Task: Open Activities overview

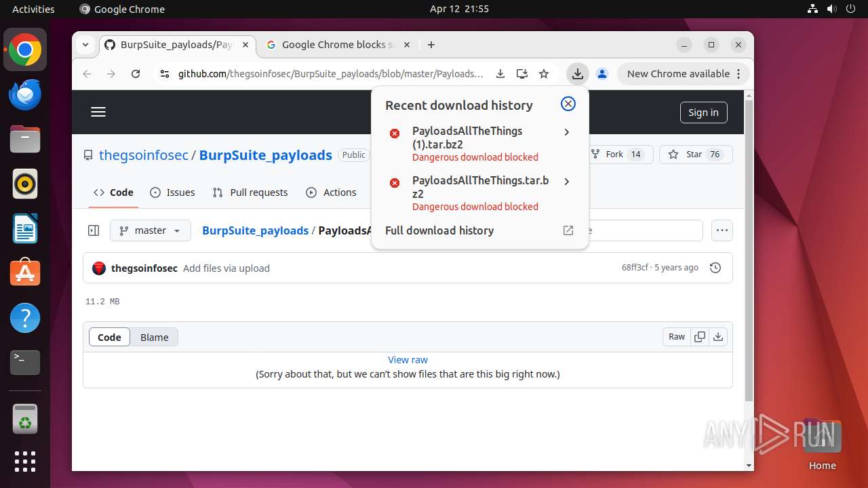Action: 33,9
